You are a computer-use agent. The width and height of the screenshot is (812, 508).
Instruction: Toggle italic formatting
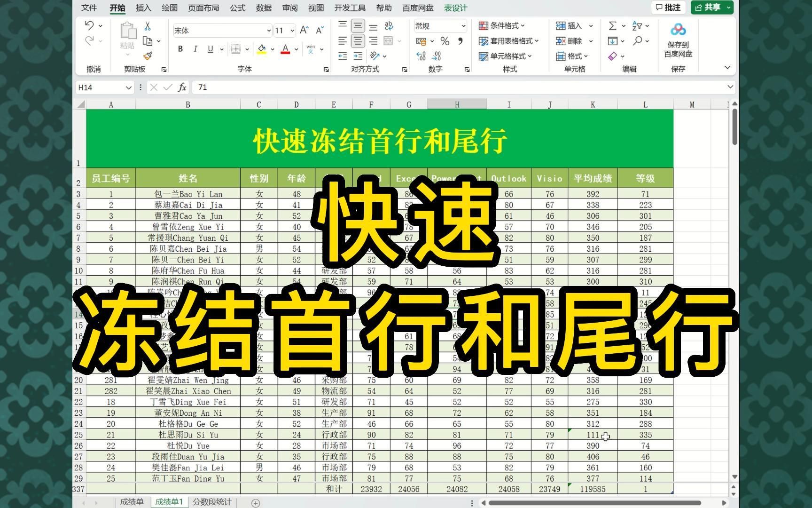point(195,48)
